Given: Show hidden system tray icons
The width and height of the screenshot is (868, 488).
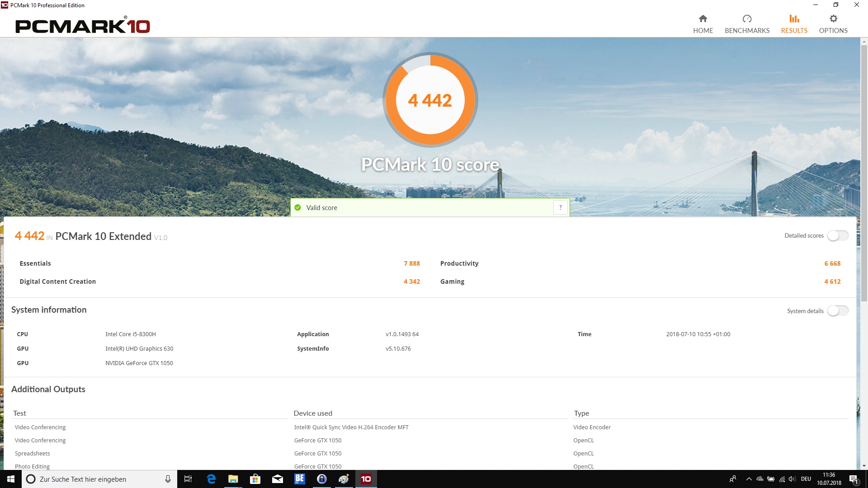Looking at the screenshot, I should 749,479.
